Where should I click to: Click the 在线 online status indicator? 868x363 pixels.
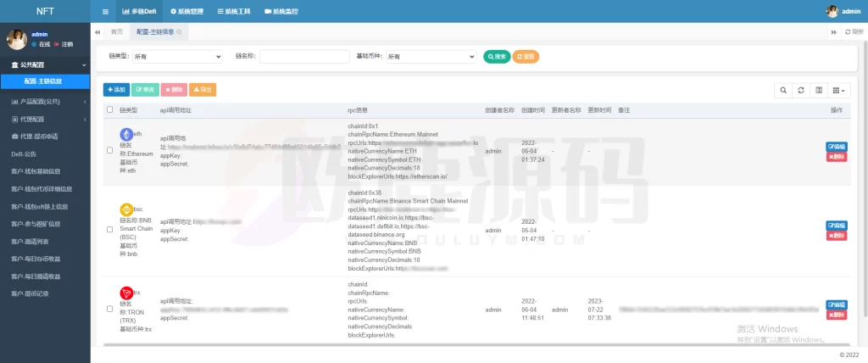coord(42,44)
